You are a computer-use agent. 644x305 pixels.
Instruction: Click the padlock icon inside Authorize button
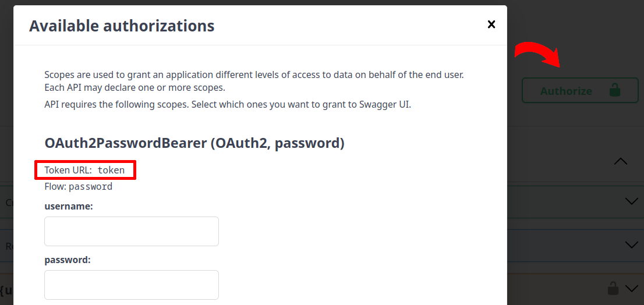[614, 90]
